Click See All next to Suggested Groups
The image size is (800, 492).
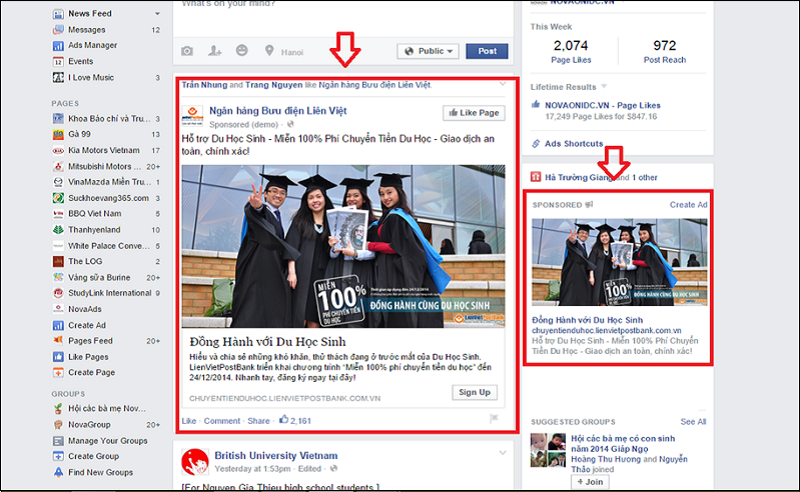pyautogui.click(x=693, y=422)
